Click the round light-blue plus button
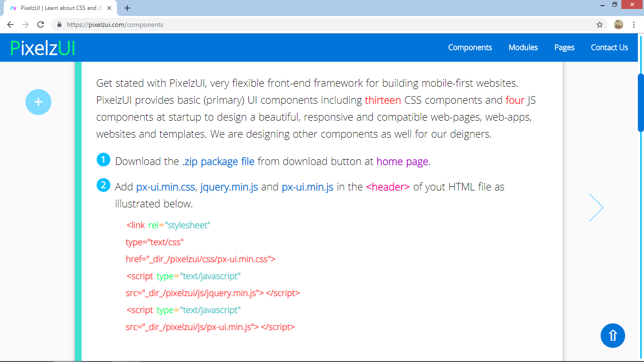 click(x=38, y=102)
